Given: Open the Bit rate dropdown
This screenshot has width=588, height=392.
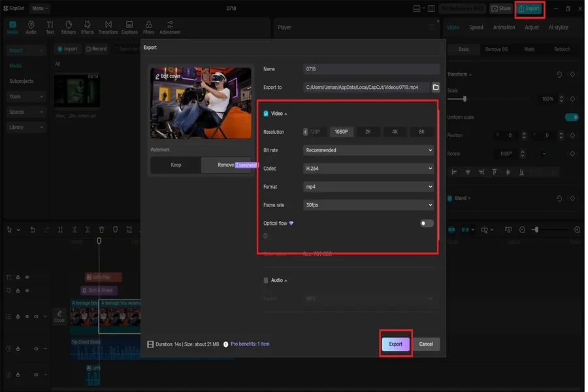Looking at the screenshot, I should [x=368, y=150].
